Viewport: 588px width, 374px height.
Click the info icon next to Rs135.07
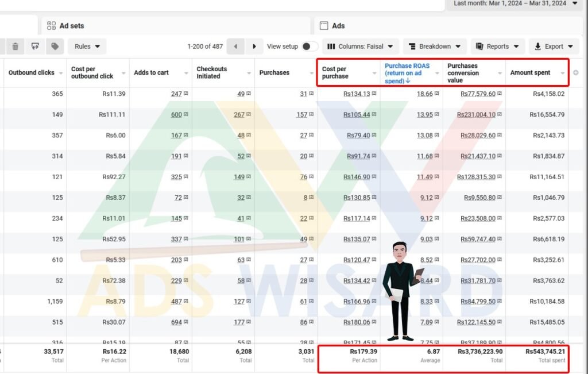pos(374,238)
